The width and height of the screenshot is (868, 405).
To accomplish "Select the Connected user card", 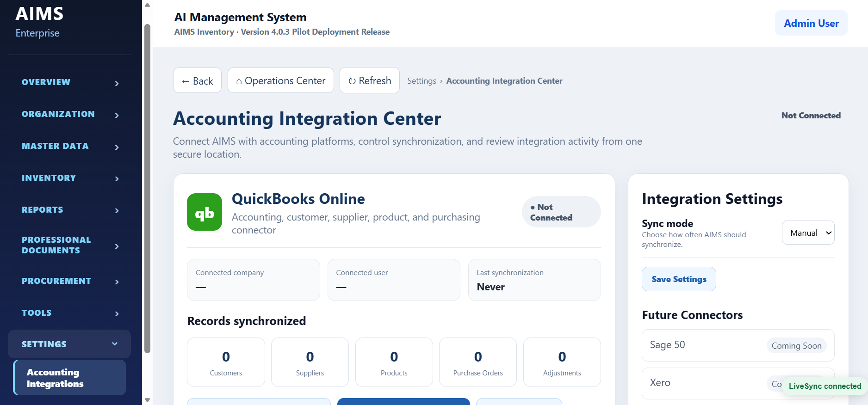I will [394, 280].
